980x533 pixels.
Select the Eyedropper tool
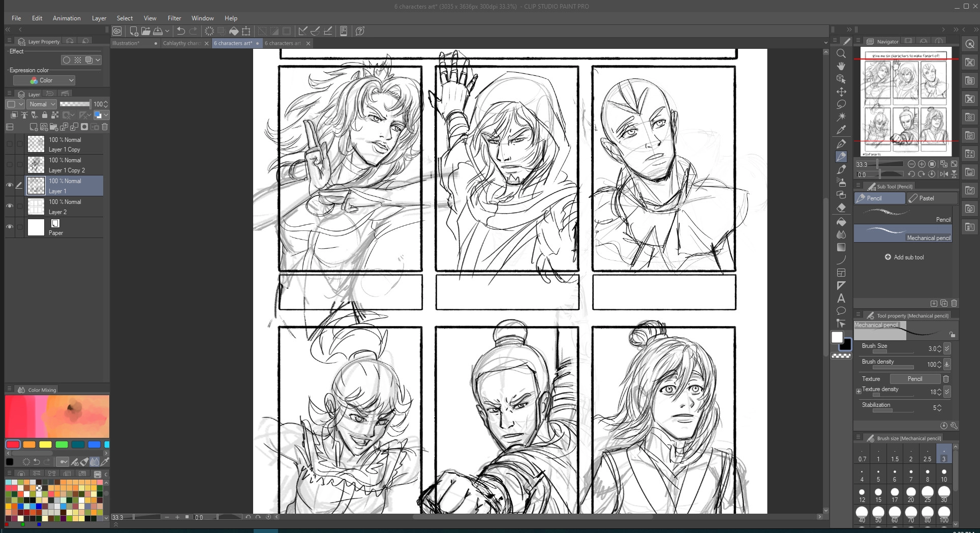[x=841, y=130]
